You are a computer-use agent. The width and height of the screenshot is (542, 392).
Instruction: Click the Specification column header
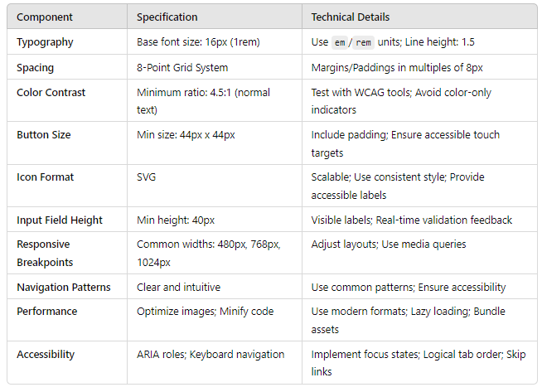click(x=167, y=17)
